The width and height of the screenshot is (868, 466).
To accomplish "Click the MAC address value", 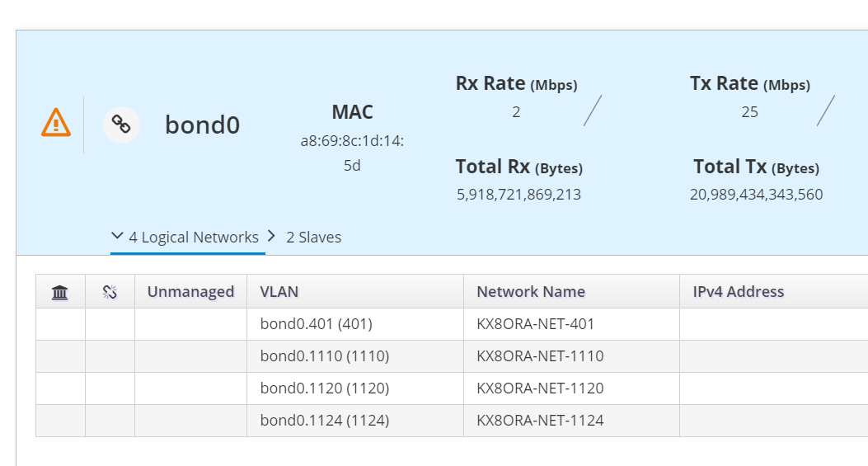I will 352,153.
